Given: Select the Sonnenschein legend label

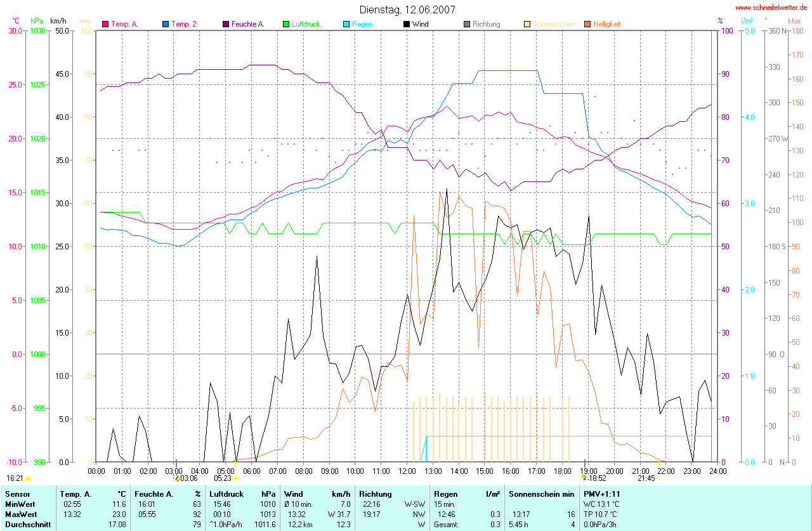Looking at the screenshot, I should [x=554, y=24].
